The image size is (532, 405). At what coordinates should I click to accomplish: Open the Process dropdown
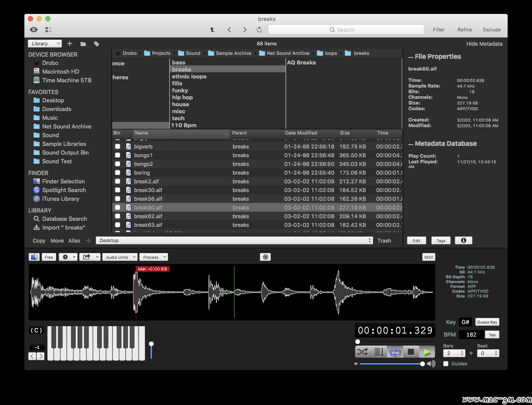click(x=154, y=257)
